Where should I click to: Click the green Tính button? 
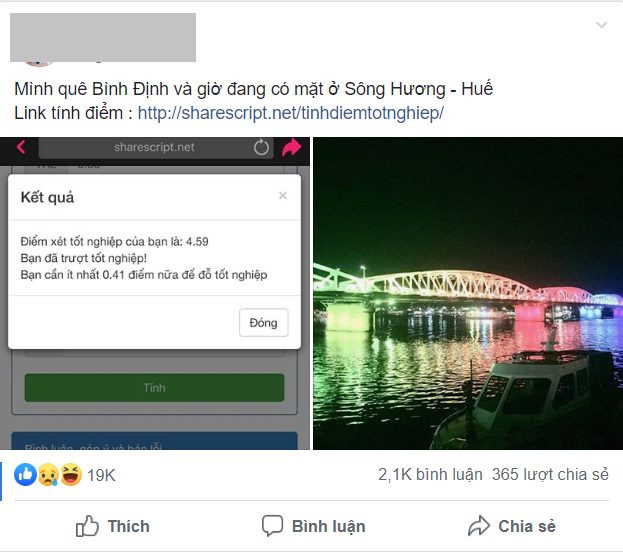(x=154, y=387)
